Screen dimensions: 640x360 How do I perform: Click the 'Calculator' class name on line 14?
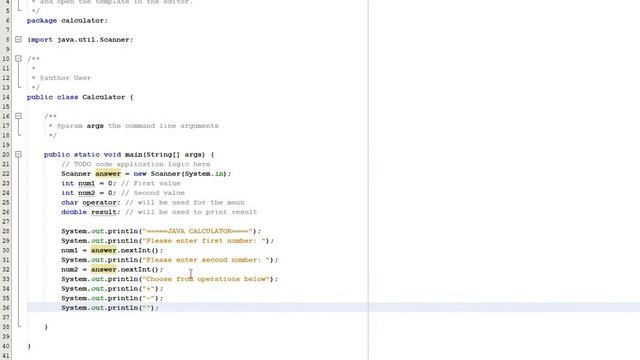pyautogui.click(x=104, y=97)
